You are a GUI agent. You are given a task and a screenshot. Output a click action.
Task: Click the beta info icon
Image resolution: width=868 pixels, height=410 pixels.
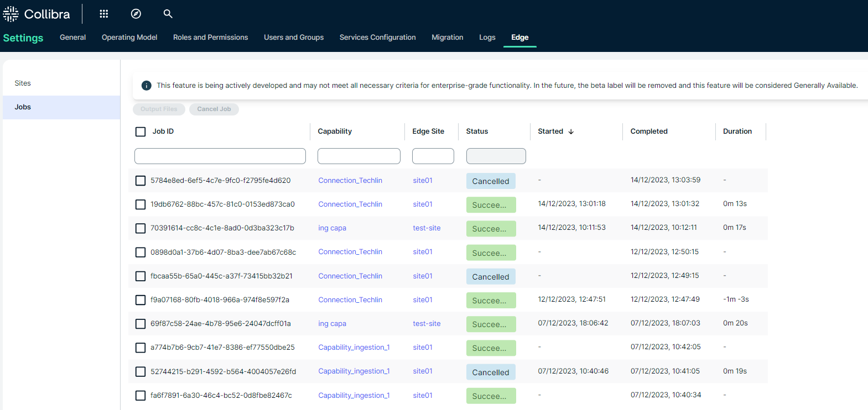147,86
